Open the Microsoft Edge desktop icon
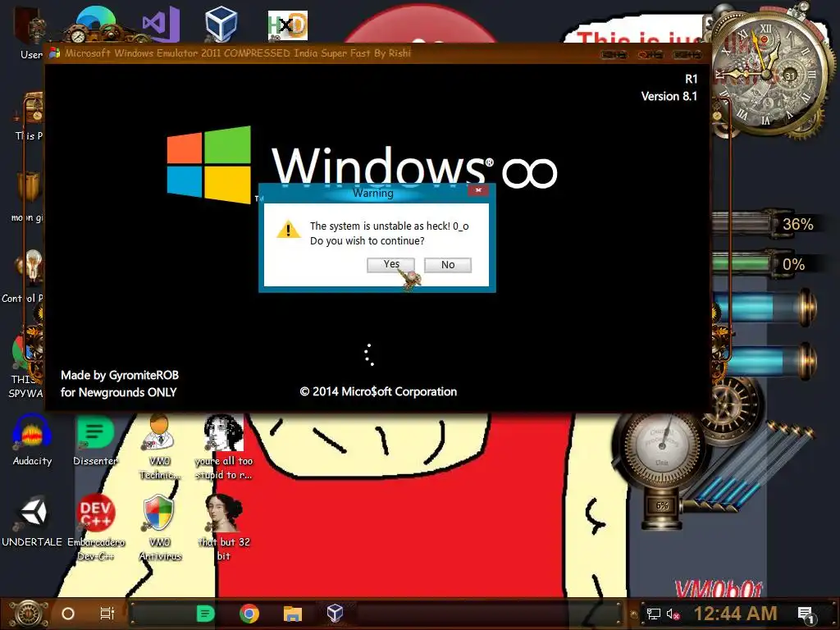 [x=96, y=25]
